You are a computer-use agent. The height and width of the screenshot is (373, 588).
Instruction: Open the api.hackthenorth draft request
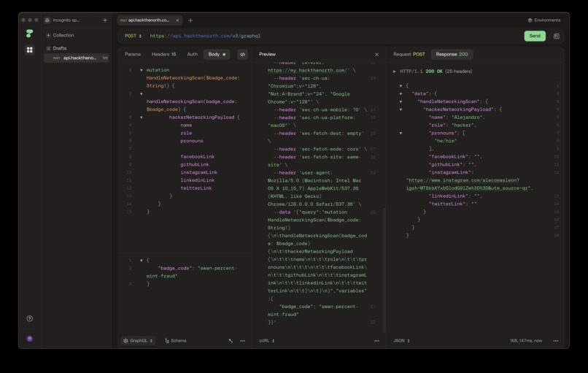[x=77, y=58]
